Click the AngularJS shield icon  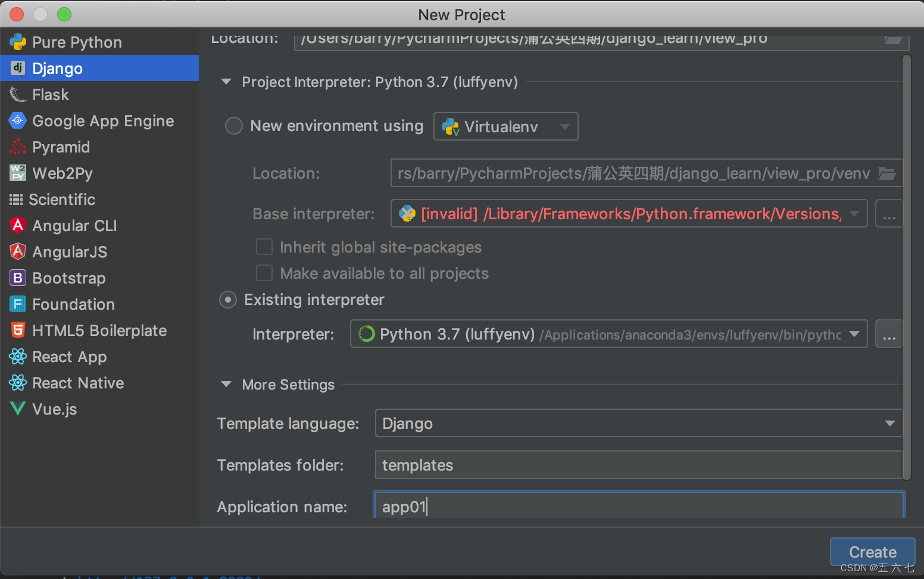[18, 251]
